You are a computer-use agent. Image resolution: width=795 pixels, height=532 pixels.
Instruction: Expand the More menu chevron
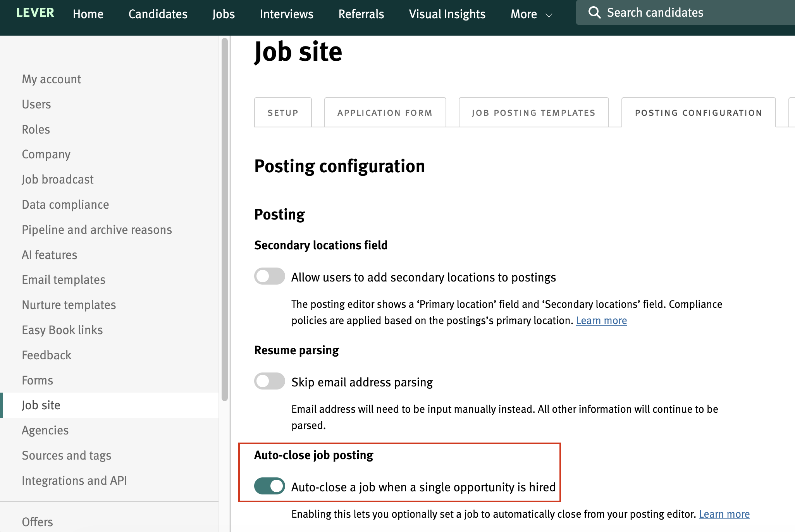pos(549,15)
